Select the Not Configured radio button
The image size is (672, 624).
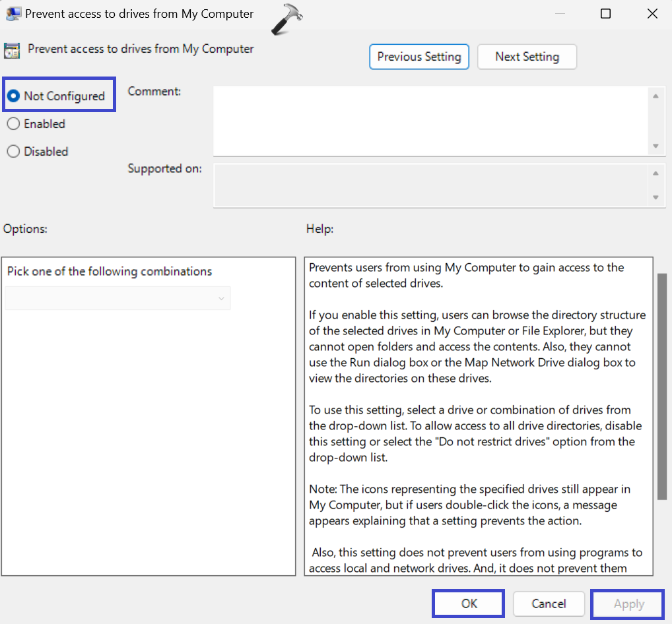point(13,96)
